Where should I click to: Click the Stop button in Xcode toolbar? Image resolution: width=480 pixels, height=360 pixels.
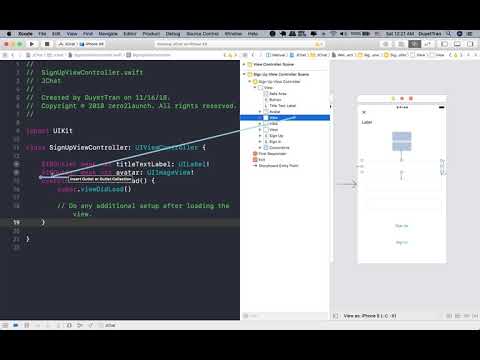(x=47, y=44)
